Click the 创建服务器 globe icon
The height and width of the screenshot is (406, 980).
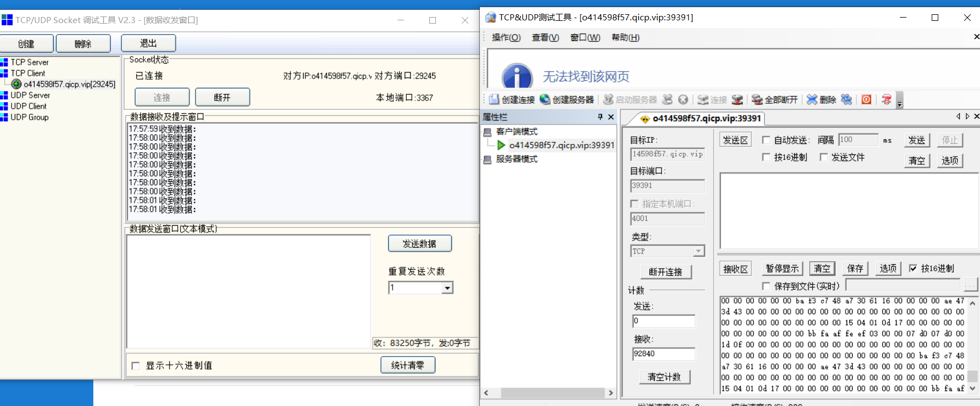tap(545, 99)
